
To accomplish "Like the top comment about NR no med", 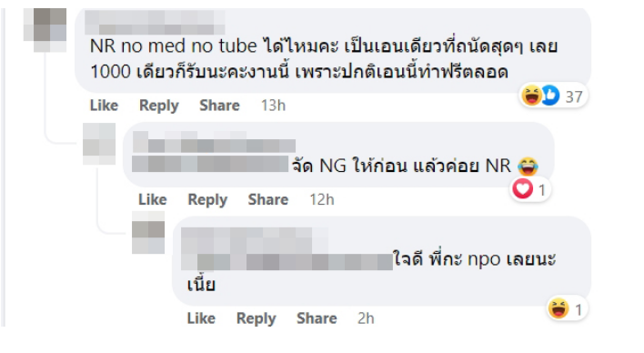I will tap(104, 106).
